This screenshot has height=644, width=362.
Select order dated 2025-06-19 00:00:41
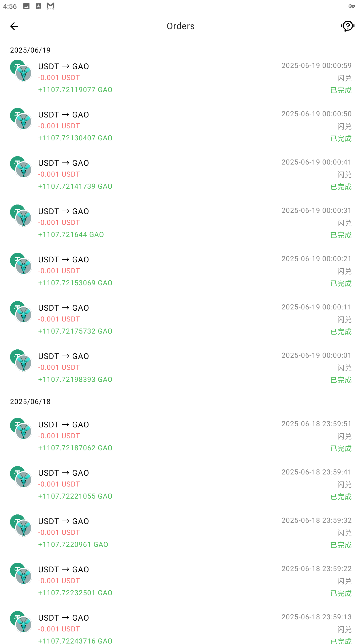(x=181, y=174)
